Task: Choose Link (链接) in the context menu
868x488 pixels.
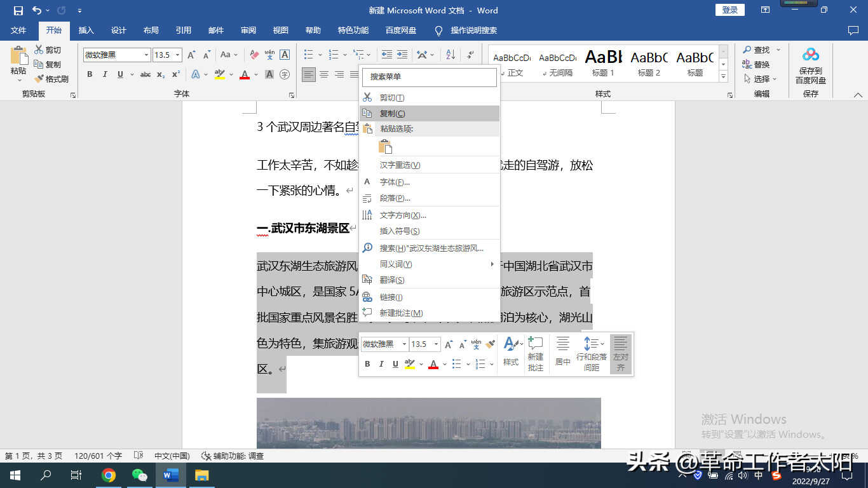Action: (430, 297)
